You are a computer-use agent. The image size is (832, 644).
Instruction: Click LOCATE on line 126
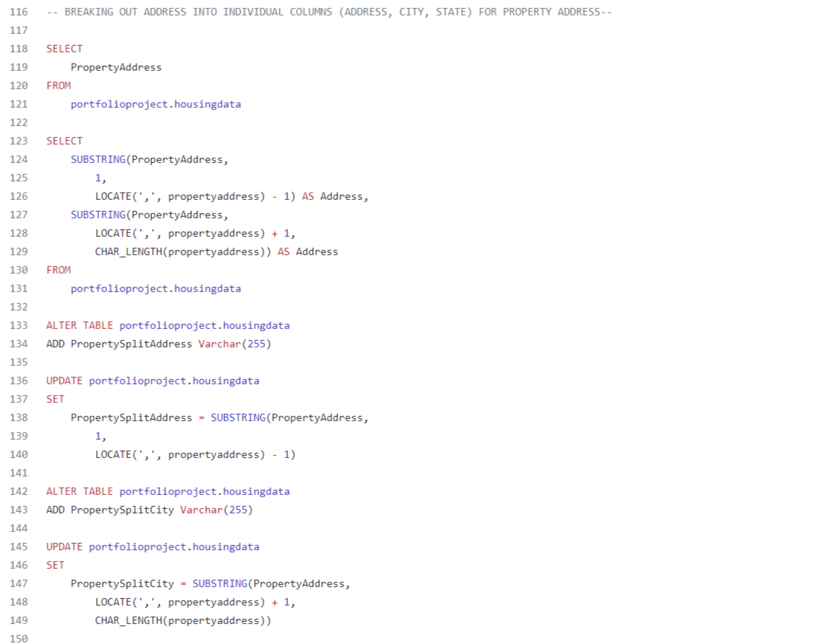[x=113, y=197]
